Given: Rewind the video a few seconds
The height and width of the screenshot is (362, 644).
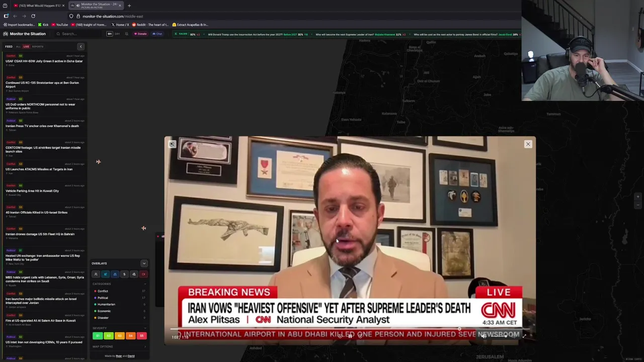Looking at the screenshot, I should coord(340,336).
